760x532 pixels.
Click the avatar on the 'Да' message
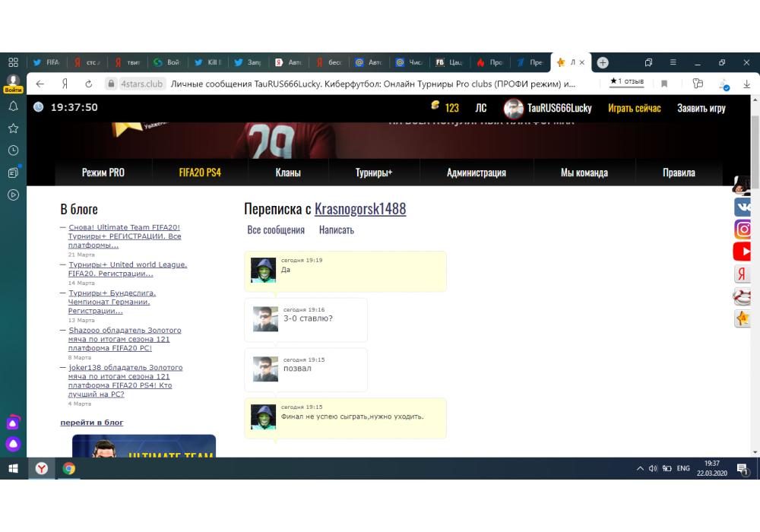(263, 270)
